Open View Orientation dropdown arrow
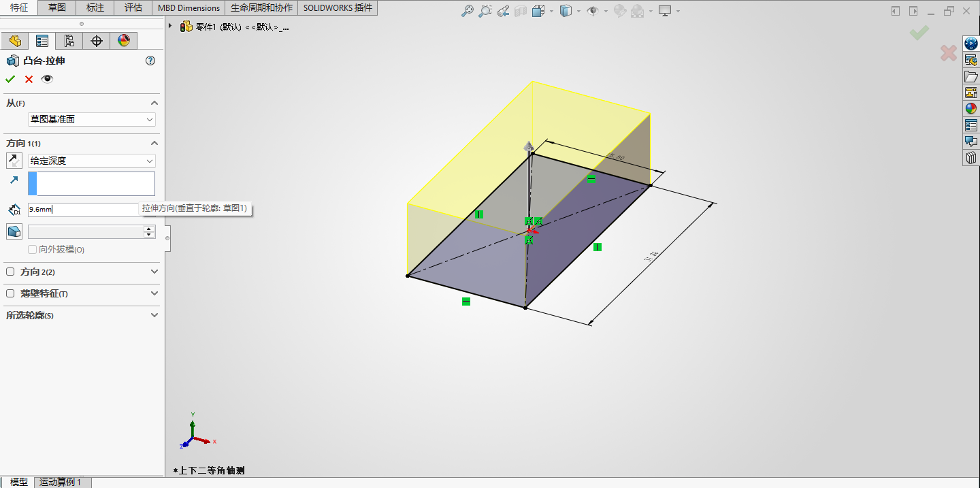Viewport: 980px width, 488px height. (551, 11)
